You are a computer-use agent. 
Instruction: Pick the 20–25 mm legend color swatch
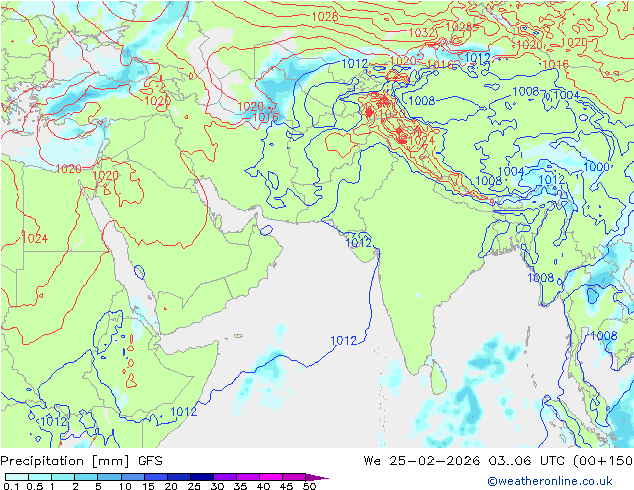click(178, 477)
